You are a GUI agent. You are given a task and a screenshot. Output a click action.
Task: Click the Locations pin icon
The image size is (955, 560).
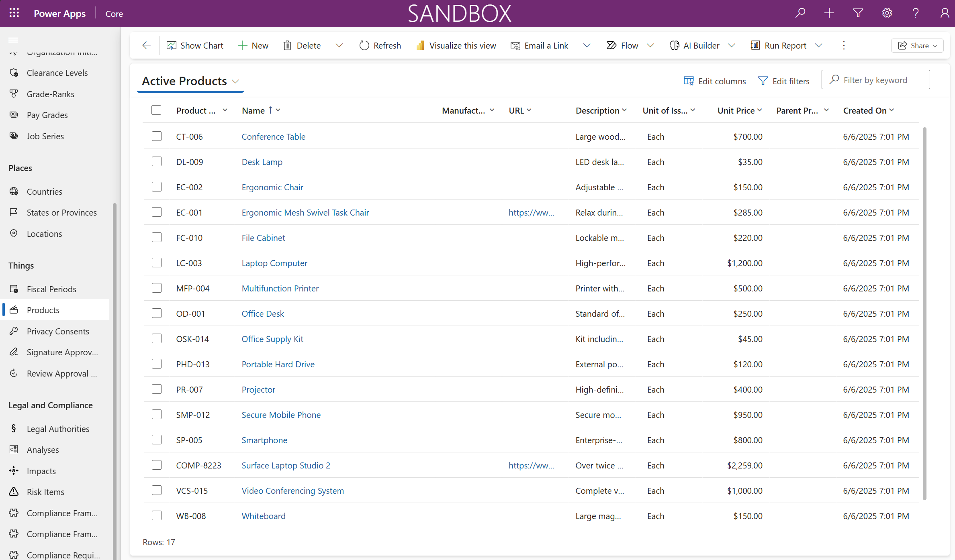coord(14,233)
